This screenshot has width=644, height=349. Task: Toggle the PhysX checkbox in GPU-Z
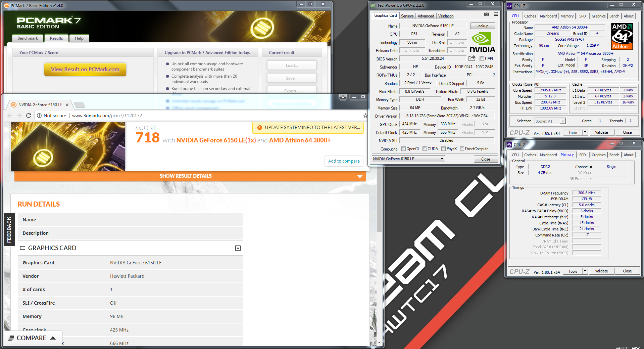click(x=444, y=149)
